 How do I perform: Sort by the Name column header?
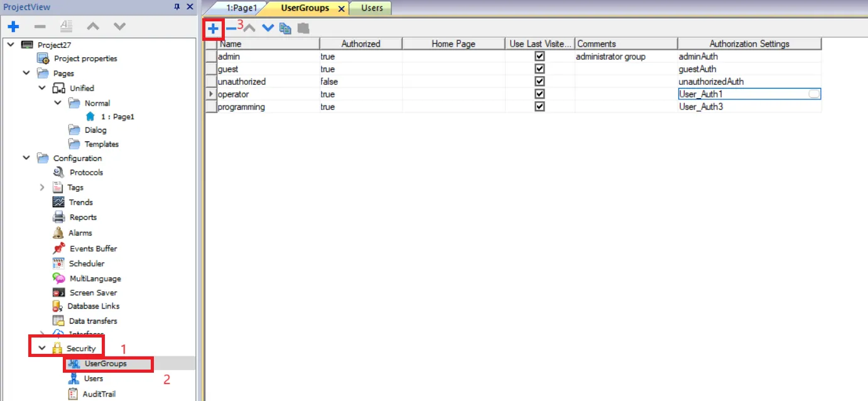point(268,44)
